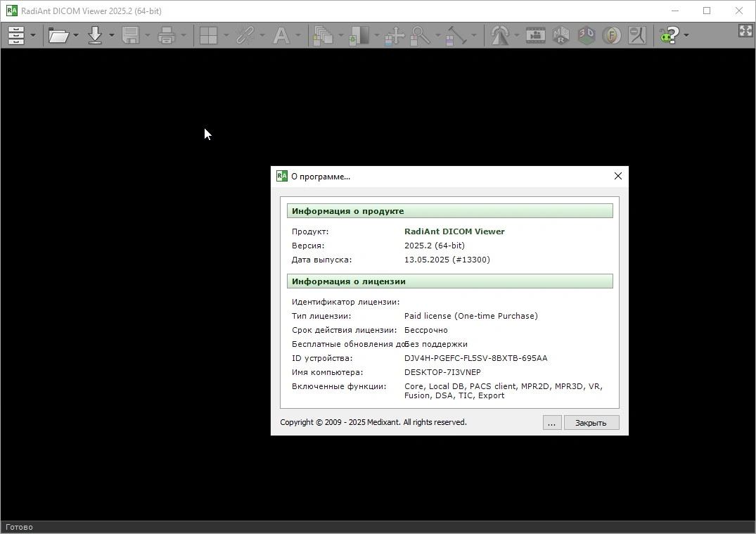756x534 pixels.
Task: Click the computer name DESKTOP-7I3VNEP
Action: (x=442, y=372)
